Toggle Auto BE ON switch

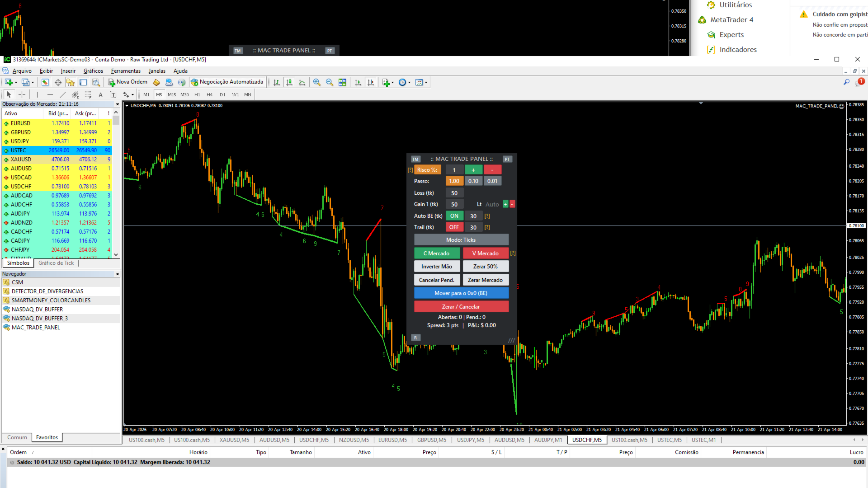[x=454, y=216]
